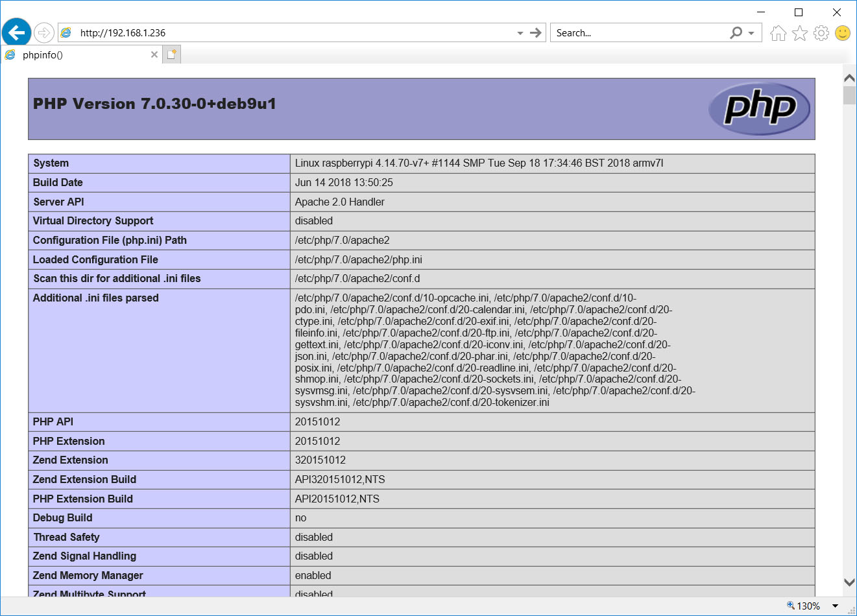This screenshot has width=857, height=616.
Task: Click the enabled value for Memory Manager
Action: point(313,576)
